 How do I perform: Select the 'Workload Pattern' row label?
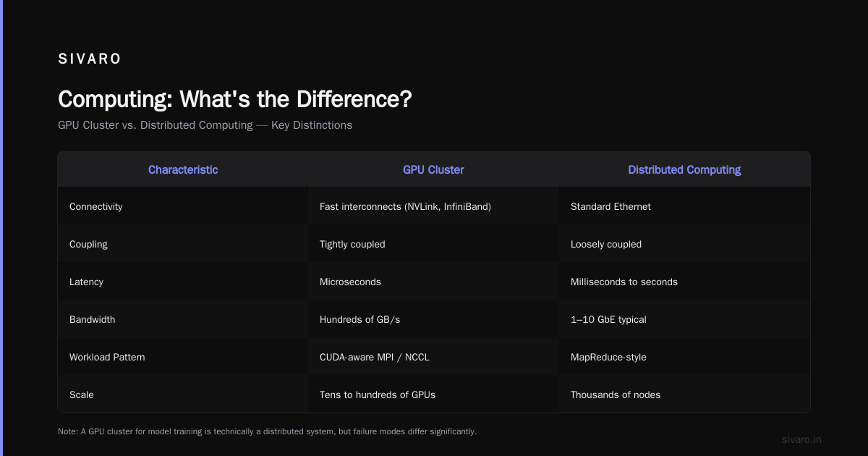click(107, 357)
